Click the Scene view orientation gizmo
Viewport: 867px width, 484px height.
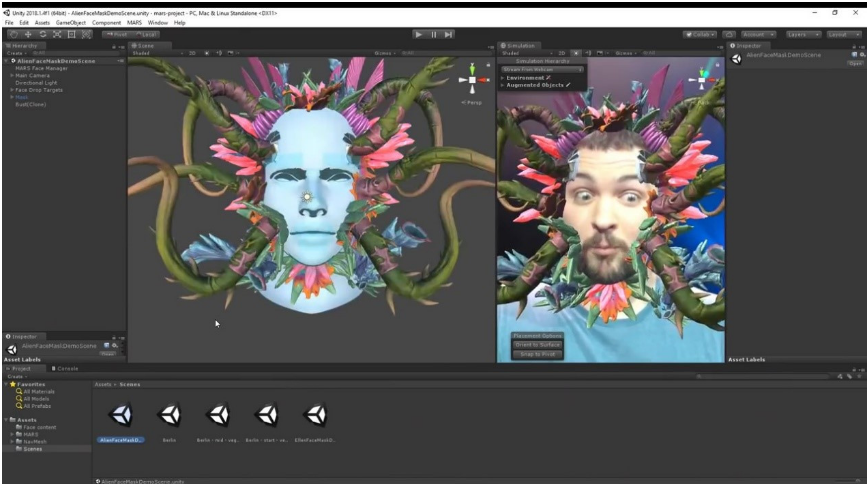pyautogui.click(x=473, y=80)
